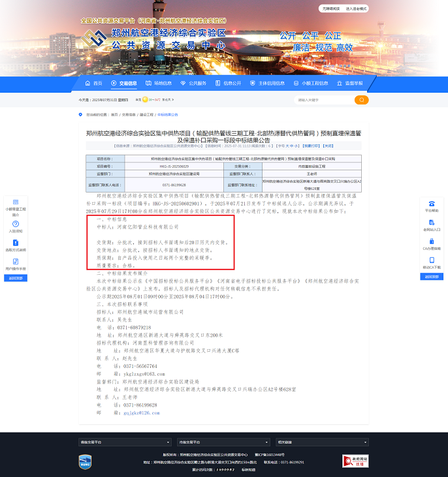Go to 首页 in navigation bar
448x477 pixels.
click(93, 84)
